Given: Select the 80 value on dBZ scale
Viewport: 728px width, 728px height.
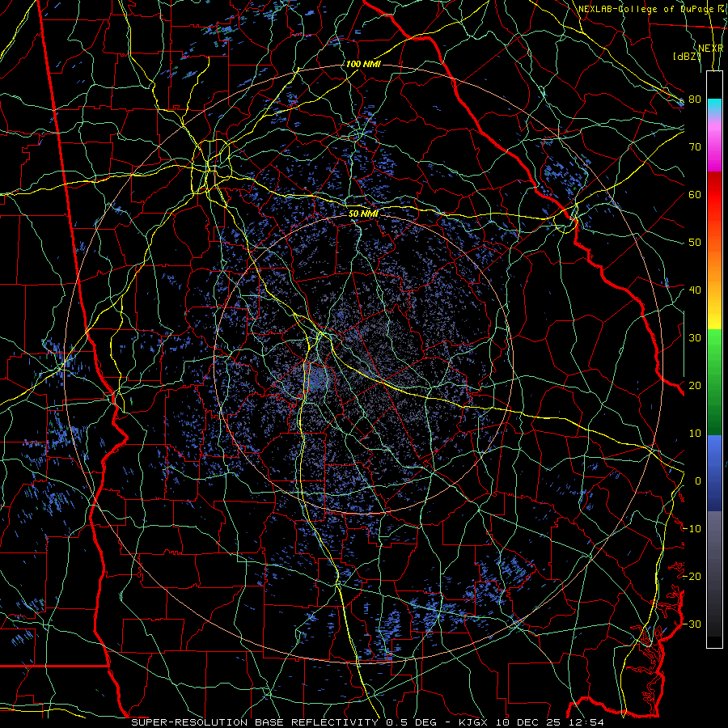Looking at the screenshot, I should 695,99.
